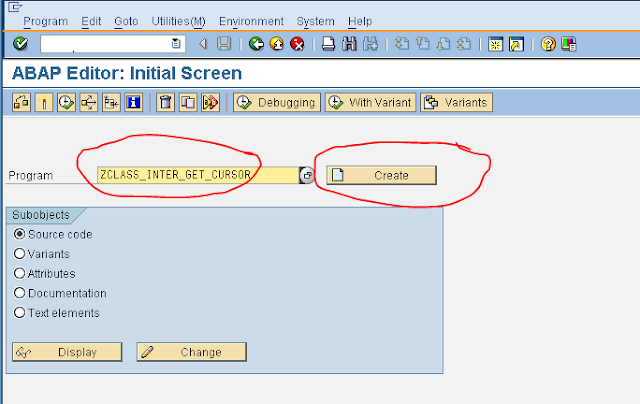The image size is (640, 404).
Task: Click the First Page icon
Action: [402, 44]
